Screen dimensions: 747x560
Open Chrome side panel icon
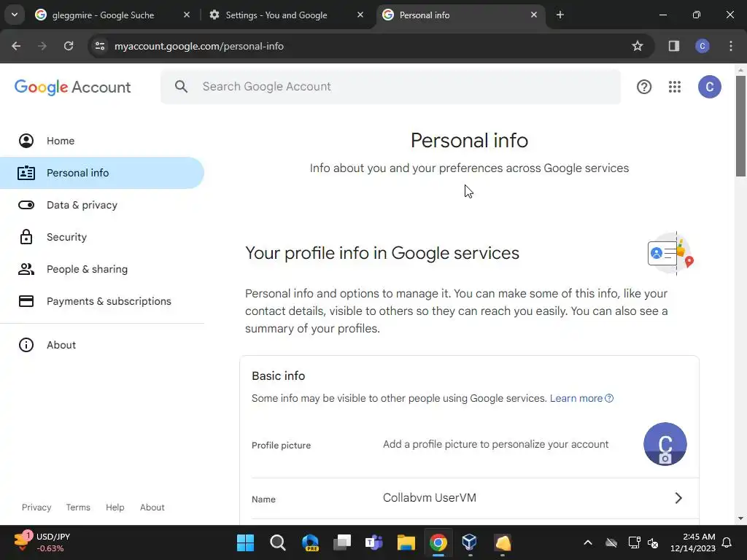click(673, 46)
